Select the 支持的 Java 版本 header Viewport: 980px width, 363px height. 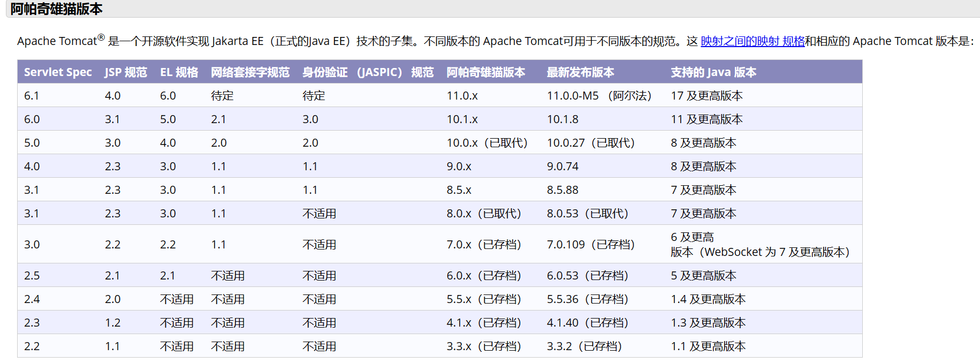click(713, 72)
